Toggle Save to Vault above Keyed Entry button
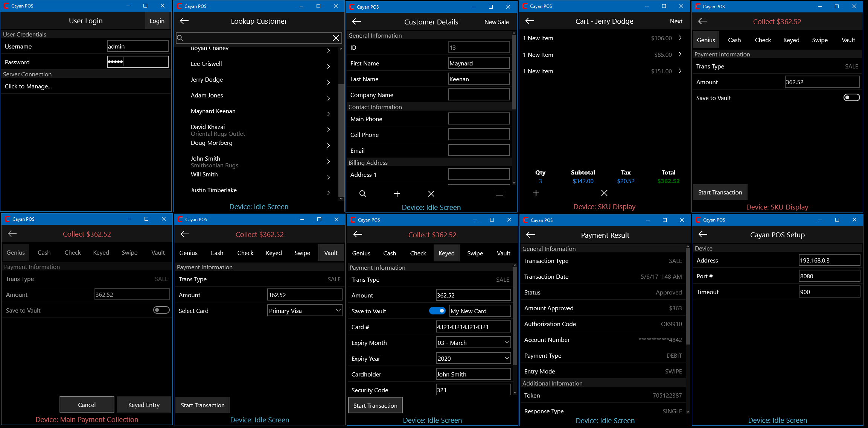Viewport: 868px width, 428px height. (x=161, y=310)
